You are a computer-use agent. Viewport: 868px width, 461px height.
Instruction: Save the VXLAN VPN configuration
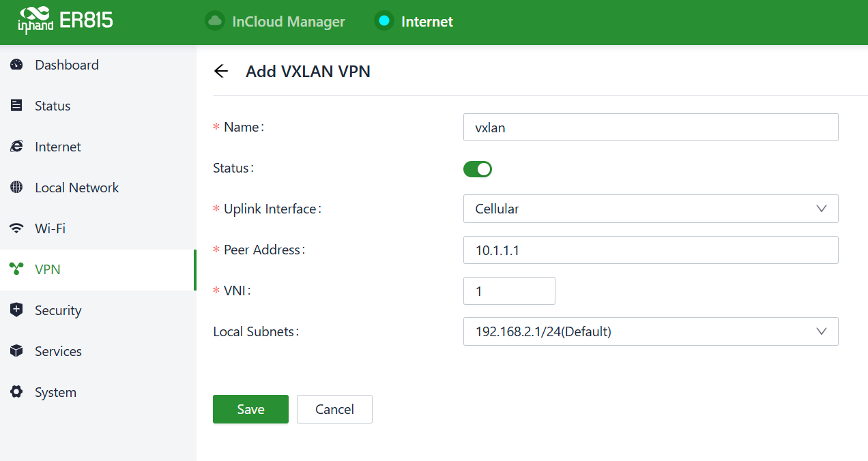(x=250, y=409)
